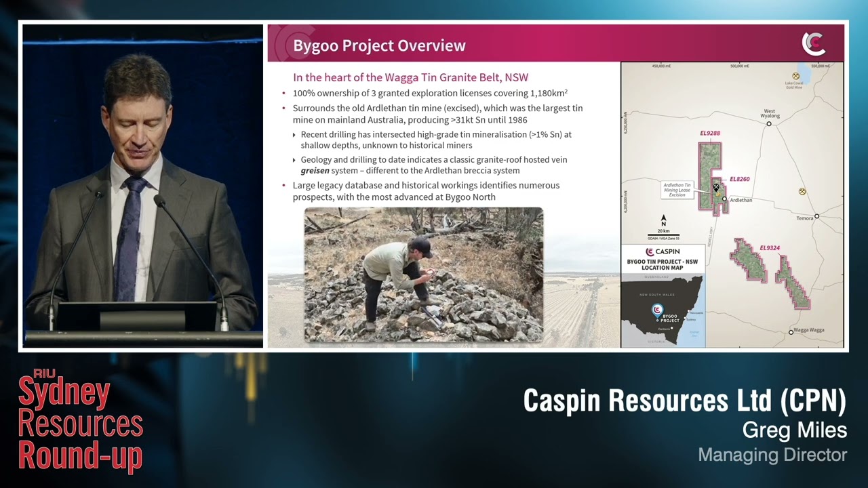The height and width of the screenshot is (488, 868).
Task: Click the bold word 'greisen'
Action: coord(315,171)
